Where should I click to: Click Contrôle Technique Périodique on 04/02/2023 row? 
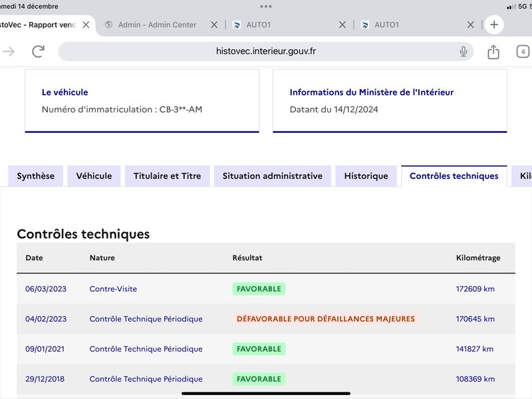tap(146, 319)
